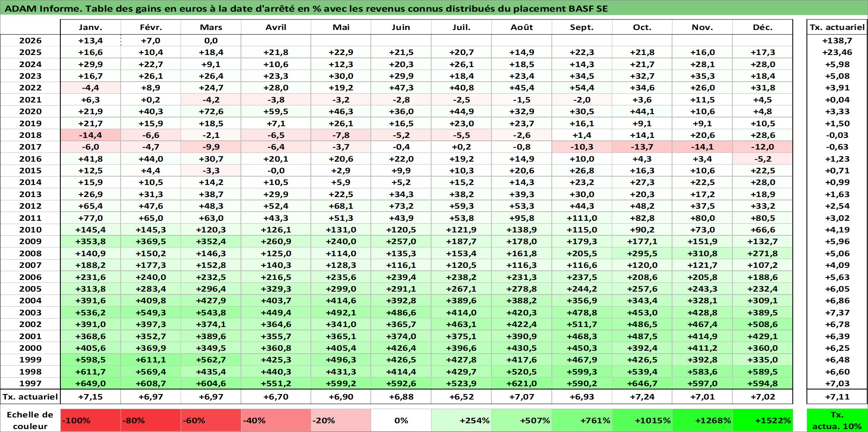This screenshot has height=432, width=868.
Task: Select the 'Déc.' column header
Action: coord(763,27)
